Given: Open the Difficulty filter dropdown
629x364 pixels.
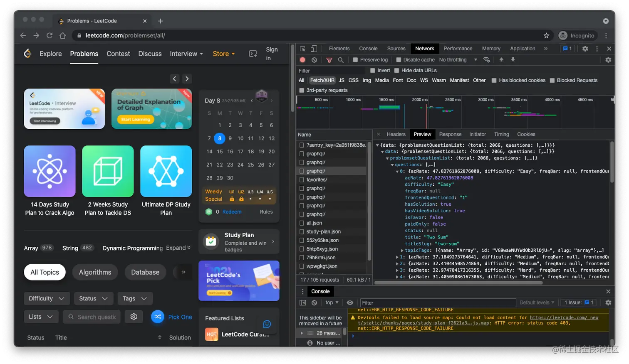Looking at the screenshot, I should 47,298.
